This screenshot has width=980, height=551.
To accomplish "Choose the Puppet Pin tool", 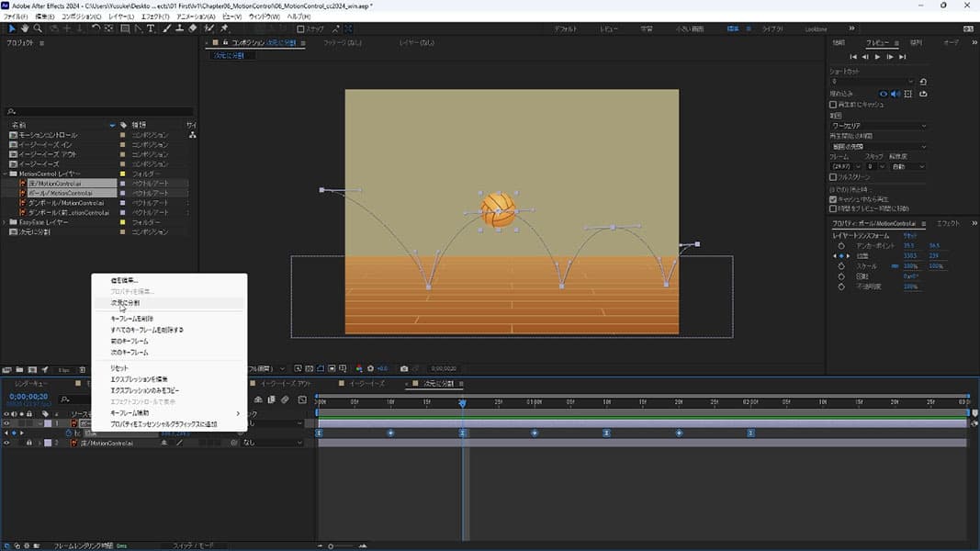I will tap(224, 28).
